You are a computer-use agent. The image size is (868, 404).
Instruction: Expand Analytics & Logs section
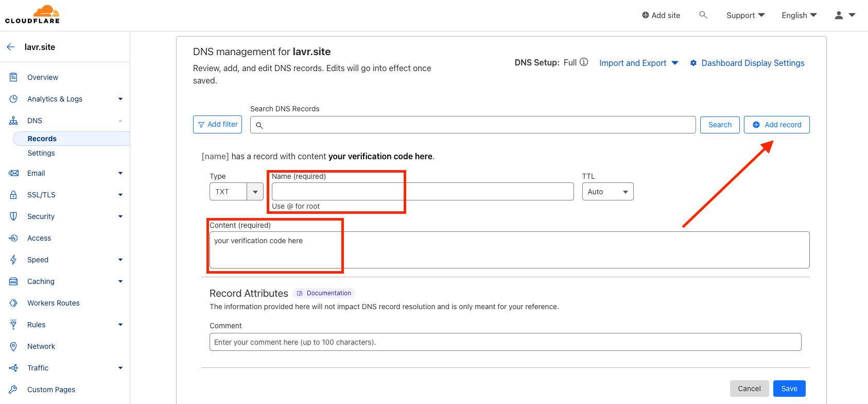[x=120, y=99]
